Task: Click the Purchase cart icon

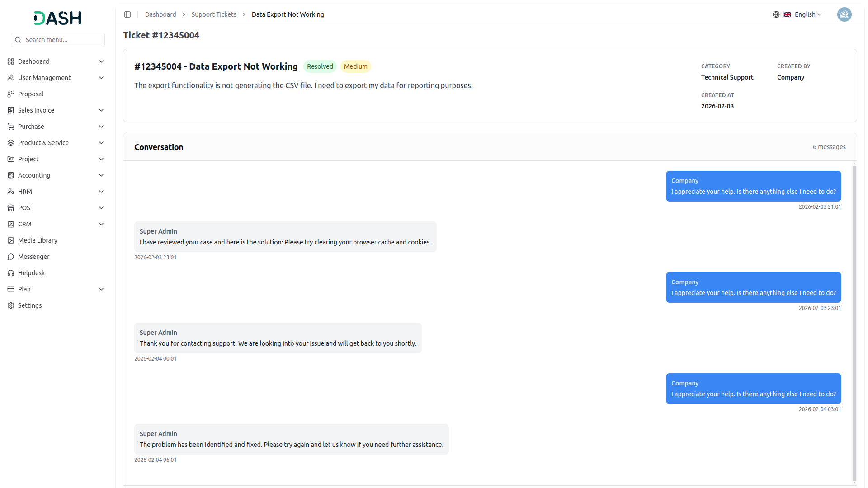Action: pos(11,127)
